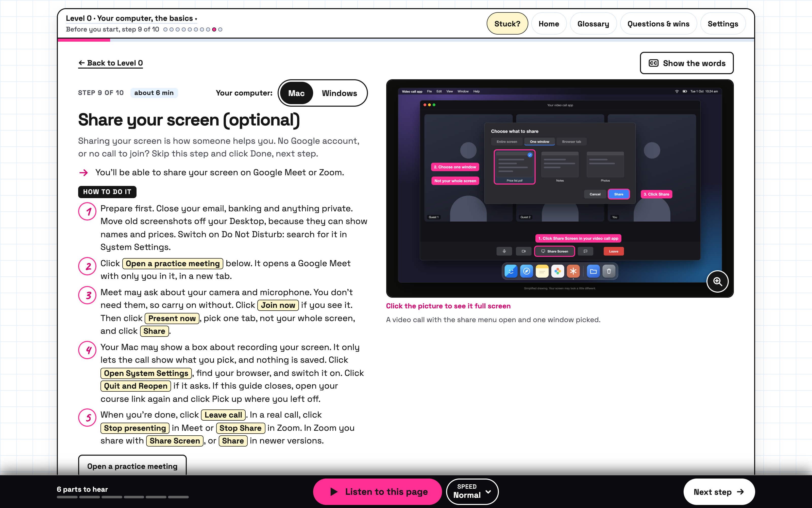The width and height of the screenshot is (812, 508).
Task: Click the highlighted Present now term
Action: [x=172, y=318]
